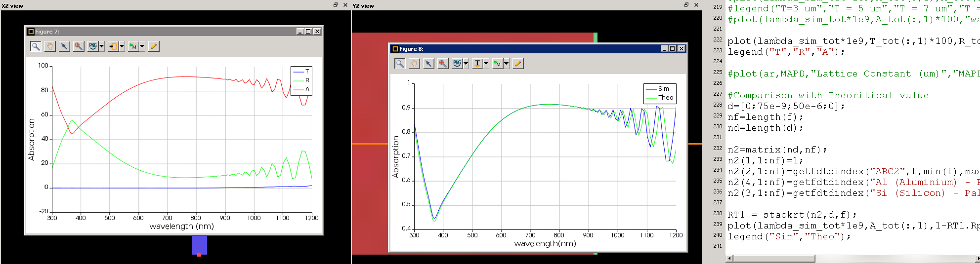Close the XZ view panel
The height and width of the screenshot is (264, 980).
[x=345, y=5]
